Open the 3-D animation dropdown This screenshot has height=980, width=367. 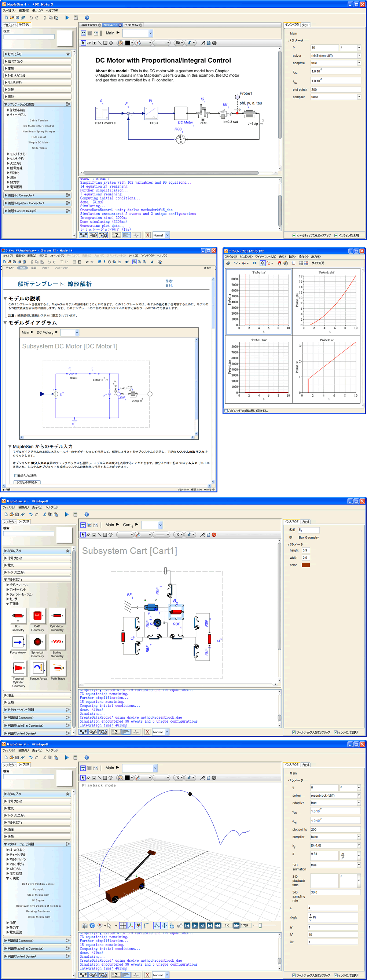point(359,865)
